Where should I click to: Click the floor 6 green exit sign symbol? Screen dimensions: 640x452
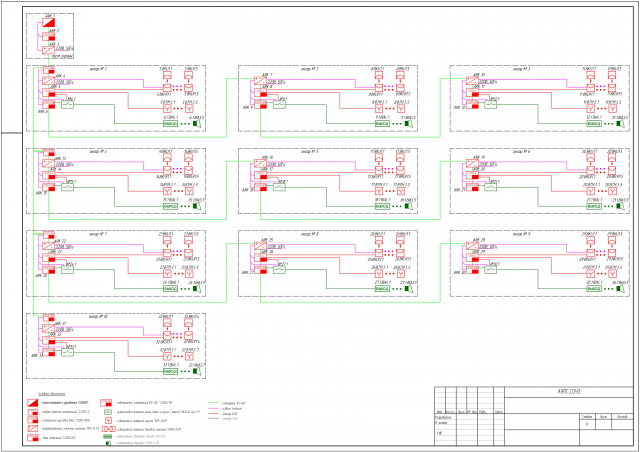[593, 206]
